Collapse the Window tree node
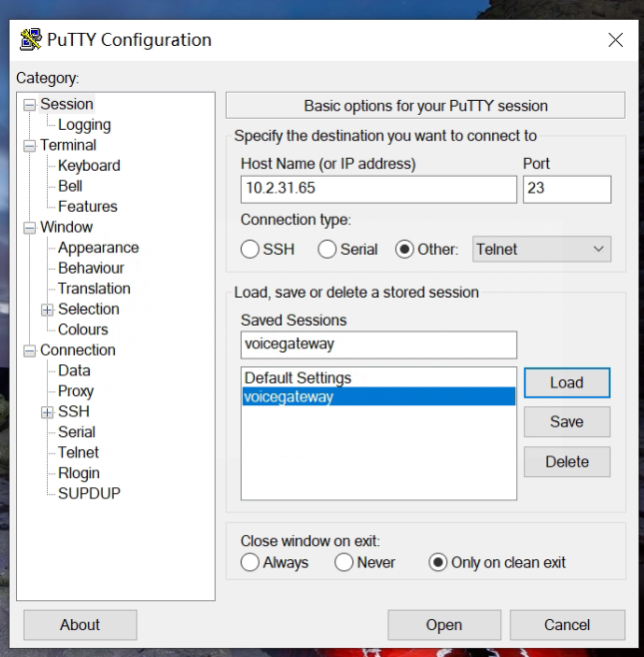The height and width of the screenshot is (657, 644). coord(29,228)
